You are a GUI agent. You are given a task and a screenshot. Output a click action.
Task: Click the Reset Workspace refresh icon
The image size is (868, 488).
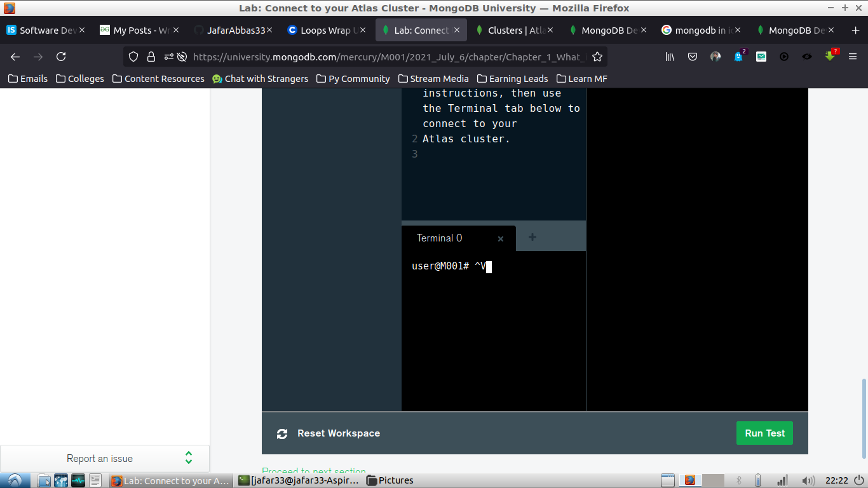click(x=282, y=434)
